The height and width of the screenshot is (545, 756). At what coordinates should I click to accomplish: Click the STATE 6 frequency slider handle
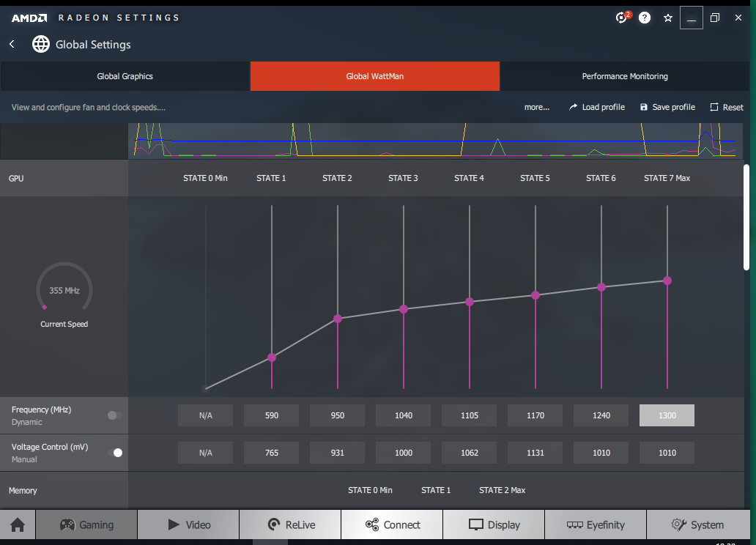(x=601, y=287)
